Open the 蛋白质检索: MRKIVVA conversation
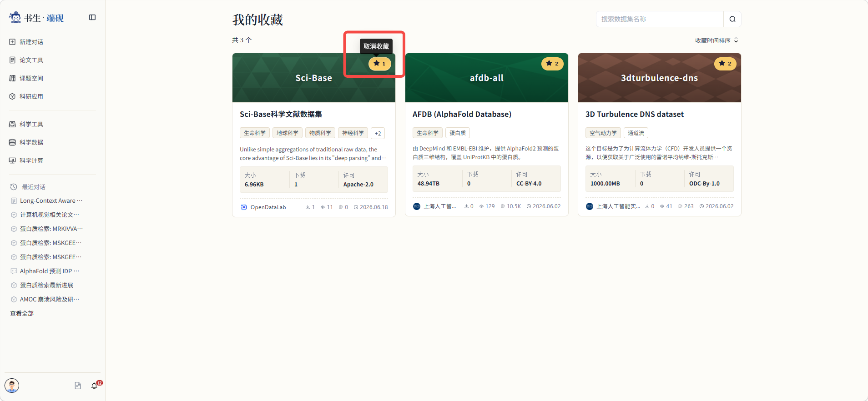 click(51, 229)
